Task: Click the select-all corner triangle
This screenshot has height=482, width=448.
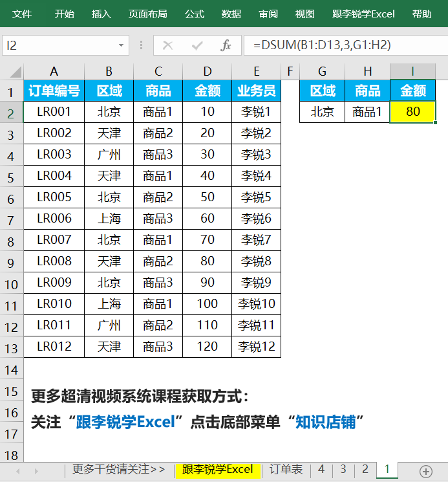Action: 16,72
